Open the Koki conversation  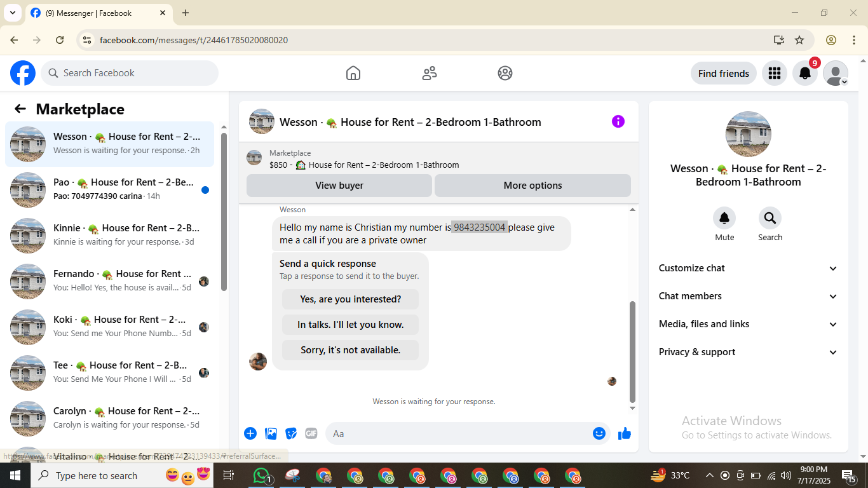[109, 327]
